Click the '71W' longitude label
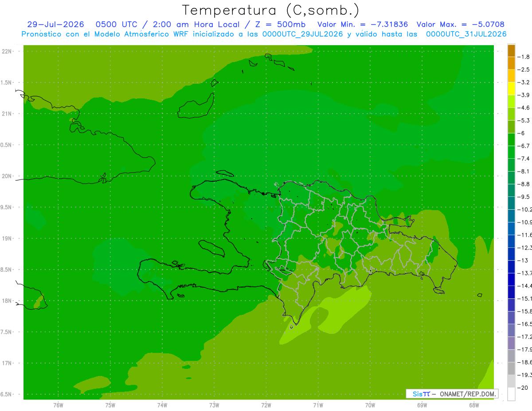Viewport: 532px width, 411px height. [x=318, y=405]
